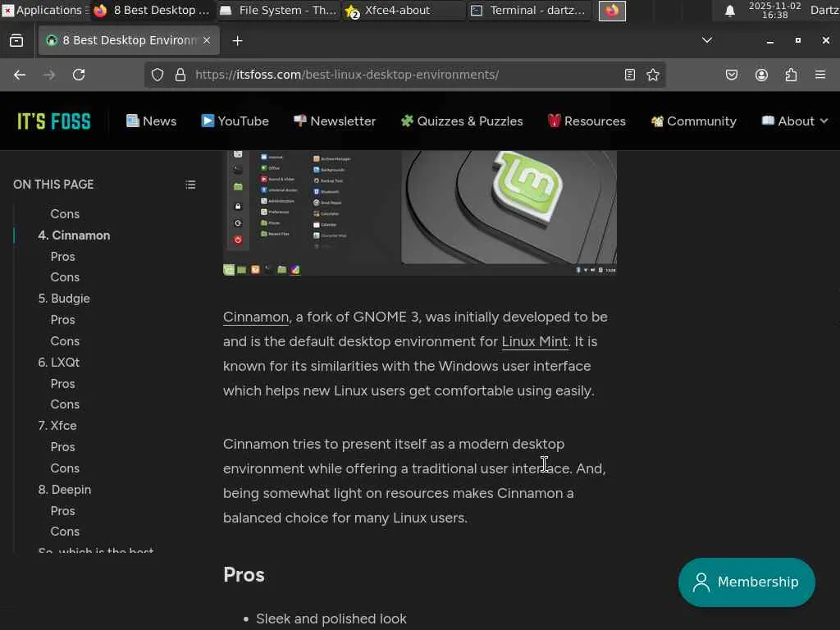Jump to Cons under 7. Xfce

tap(65, 468)
